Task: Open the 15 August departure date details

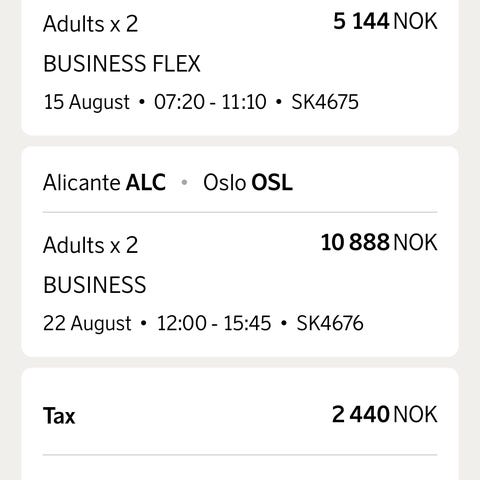Action: [87, 102]
